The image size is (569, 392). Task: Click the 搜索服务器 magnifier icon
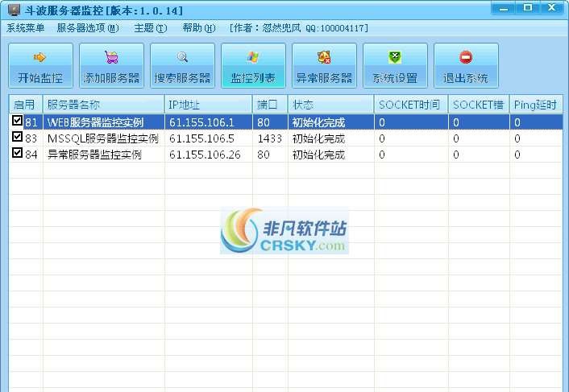coord(182,57)
